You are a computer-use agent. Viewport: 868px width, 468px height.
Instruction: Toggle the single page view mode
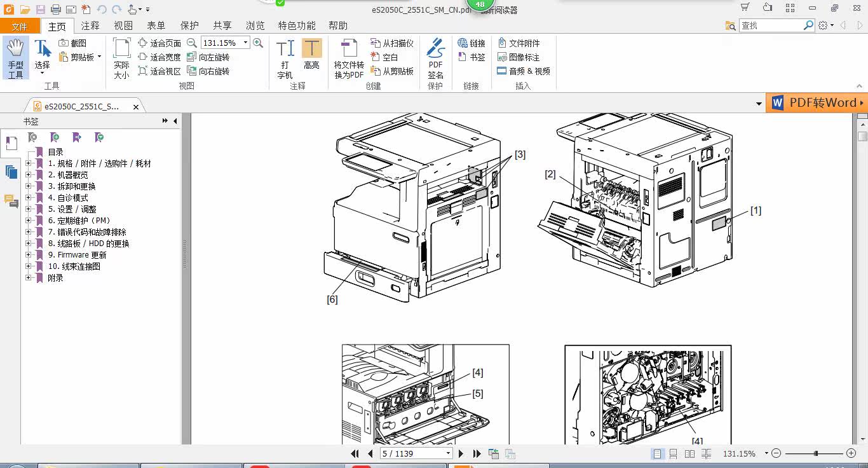coord(657,454)
